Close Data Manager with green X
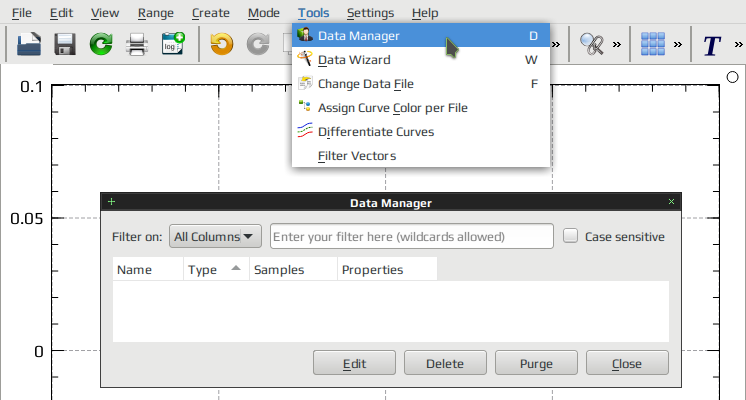This screenshot has width=746, height=400. pos(671,202)
